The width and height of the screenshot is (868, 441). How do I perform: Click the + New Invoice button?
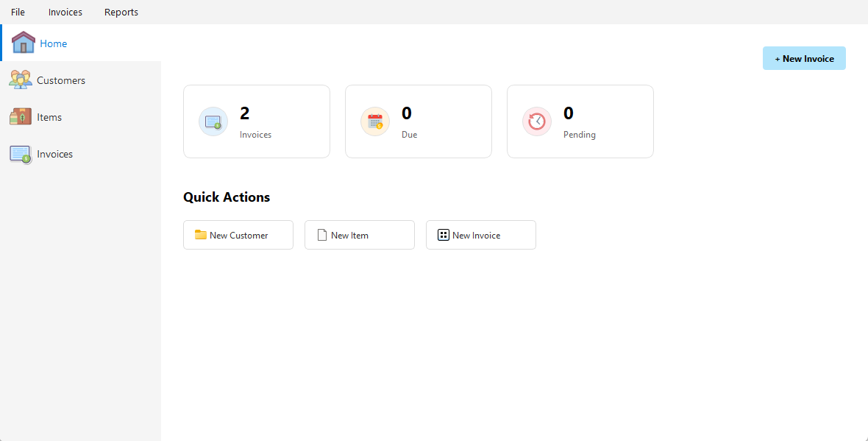pyautogui.click(x=804, y=58)
